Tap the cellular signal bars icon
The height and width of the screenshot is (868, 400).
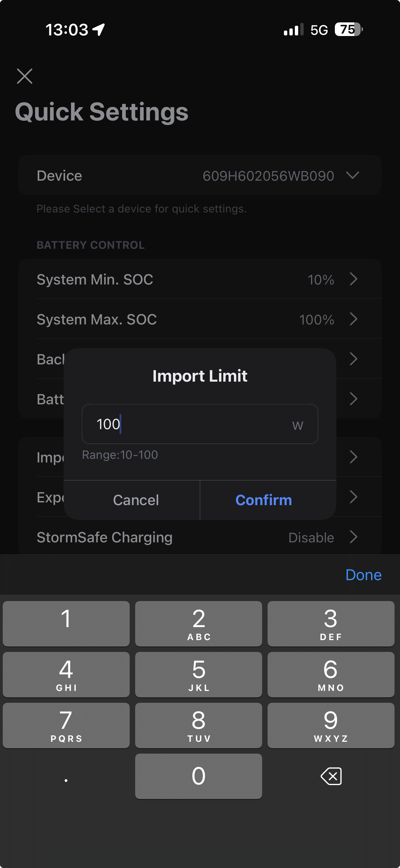coord(293,30)
